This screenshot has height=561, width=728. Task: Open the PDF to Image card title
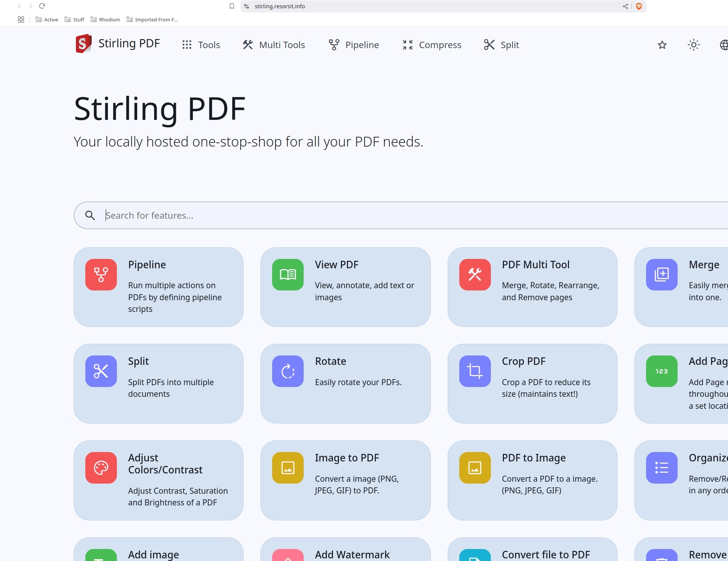(534, 458)
